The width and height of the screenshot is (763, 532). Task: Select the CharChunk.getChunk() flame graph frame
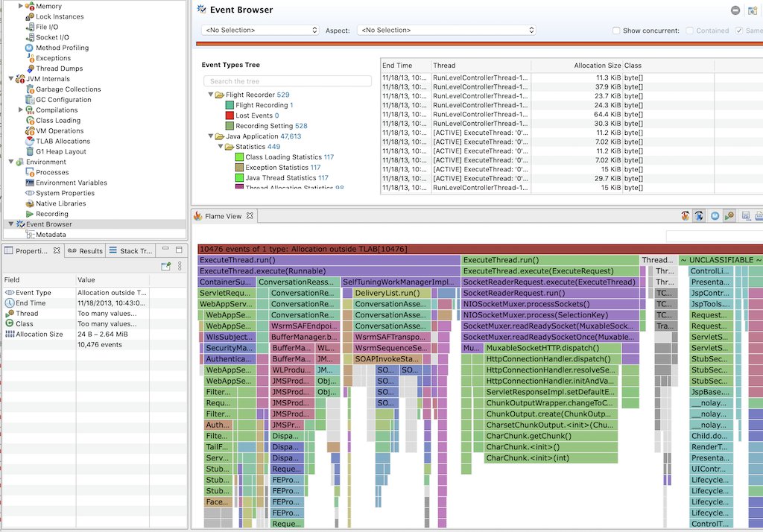pyautogui.click(x=551, y=436)
